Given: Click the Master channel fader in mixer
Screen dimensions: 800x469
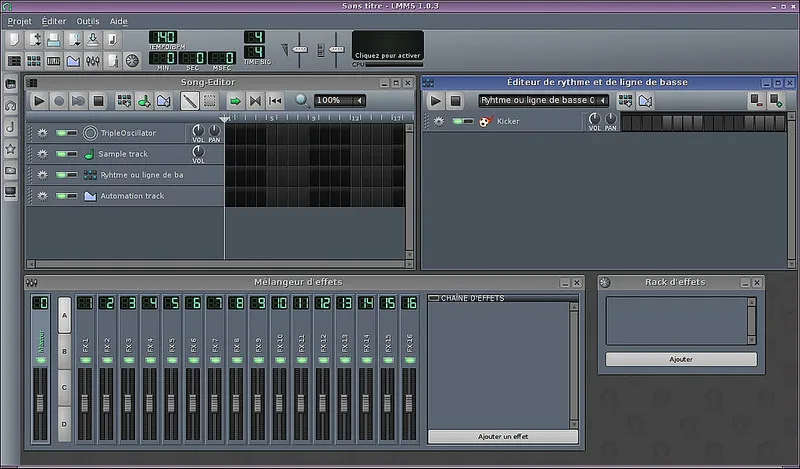Looking at the screenshot, I should point(40,405).
